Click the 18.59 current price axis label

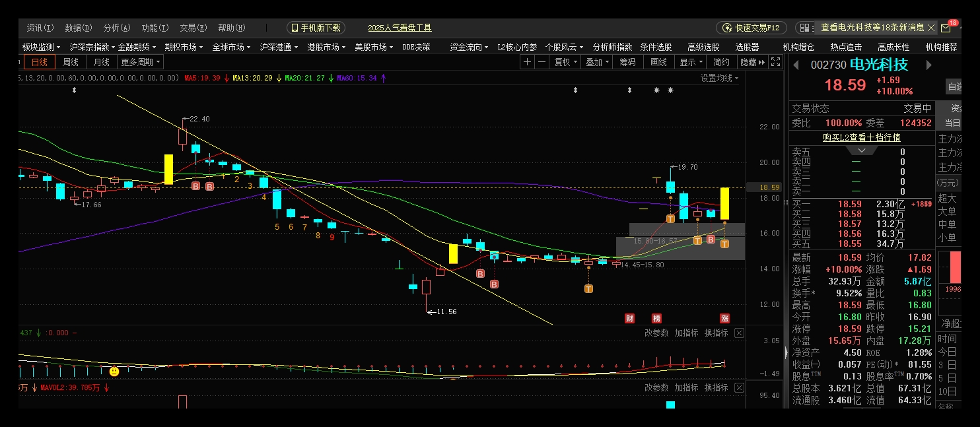click(x=765, y=187)
